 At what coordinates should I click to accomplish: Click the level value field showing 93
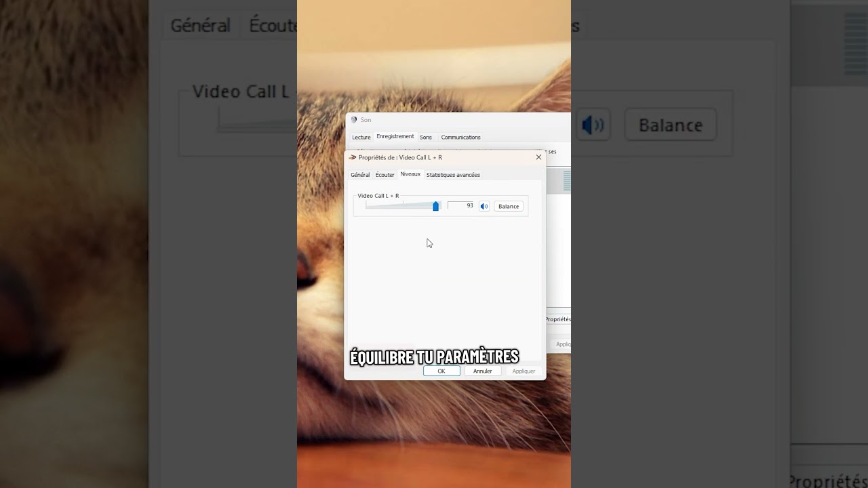pos(460,205)
